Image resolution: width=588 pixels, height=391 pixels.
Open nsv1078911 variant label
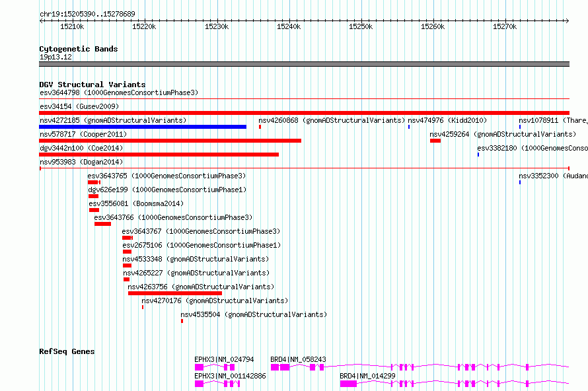[553, 120]
